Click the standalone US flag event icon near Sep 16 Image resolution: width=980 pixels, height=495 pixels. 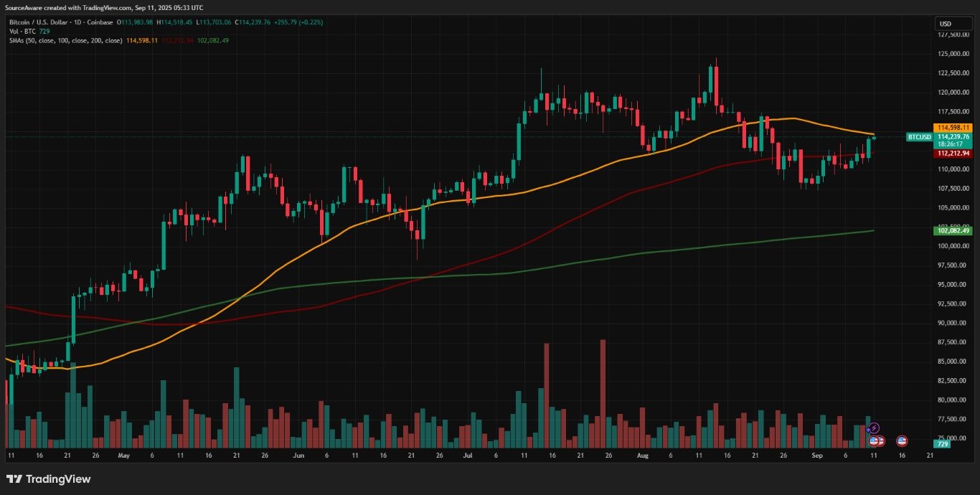point(902,440)
